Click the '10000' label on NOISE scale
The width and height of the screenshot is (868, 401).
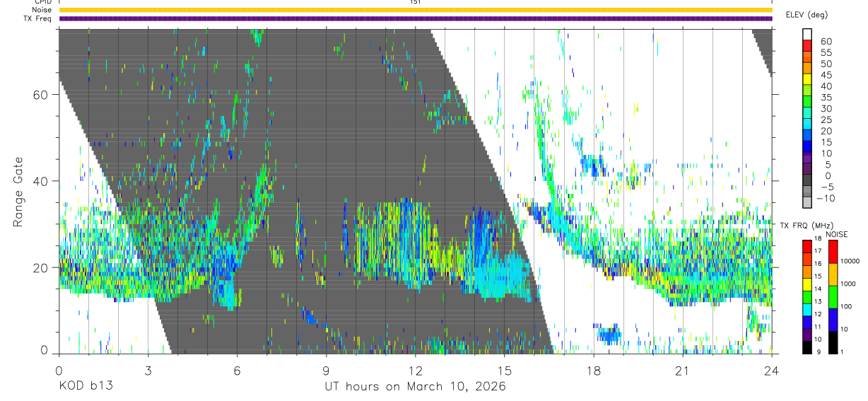point(850,261)
